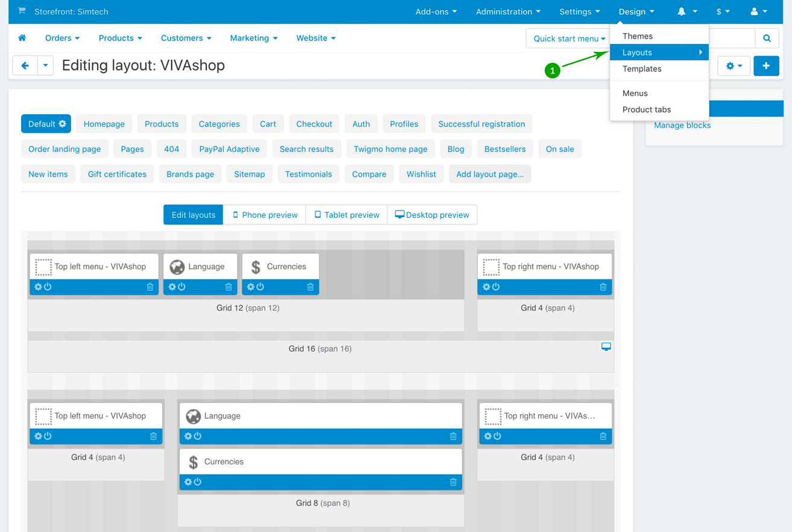Delete the Currencies block in Grid 12

(x=310, y=287)
